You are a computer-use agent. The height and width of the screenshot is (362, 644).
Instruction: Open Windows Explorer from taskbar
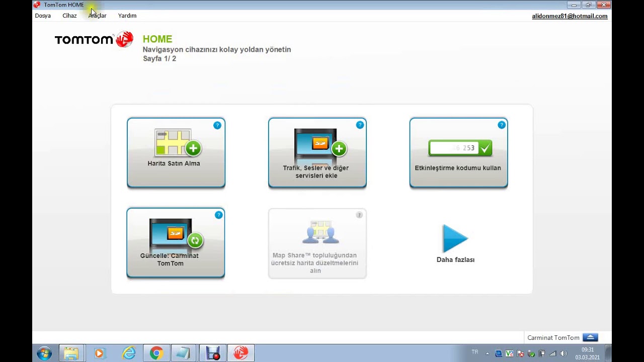coord(71,353)
